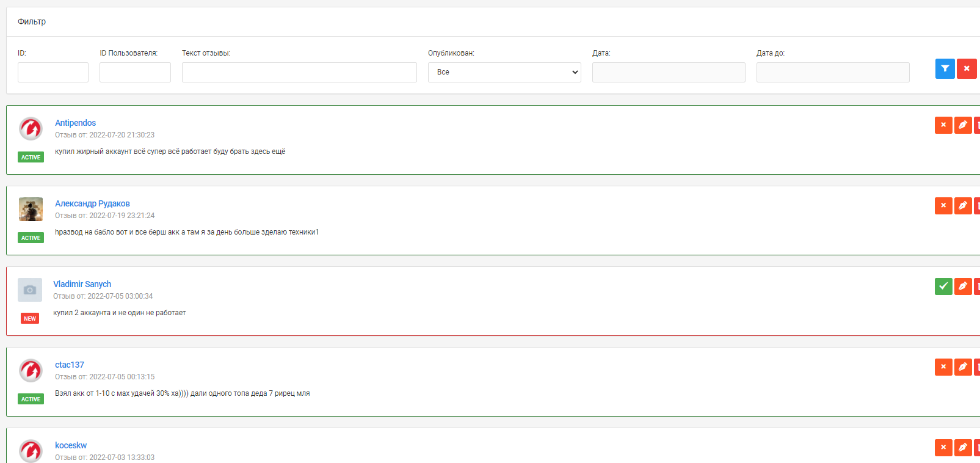Edit the koceskw review
This screenshot has height=463, width=980.
[963, 448]
